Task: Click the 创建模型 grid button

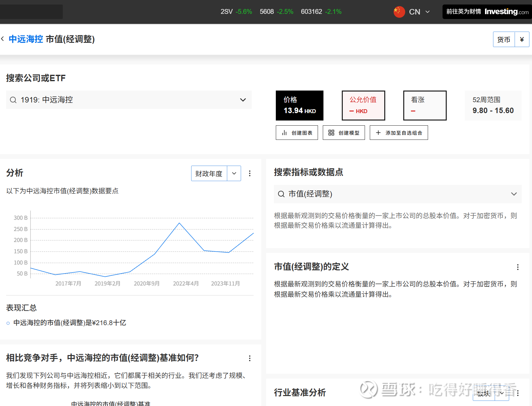Action: pyautogui.click(x=344, y=133)
